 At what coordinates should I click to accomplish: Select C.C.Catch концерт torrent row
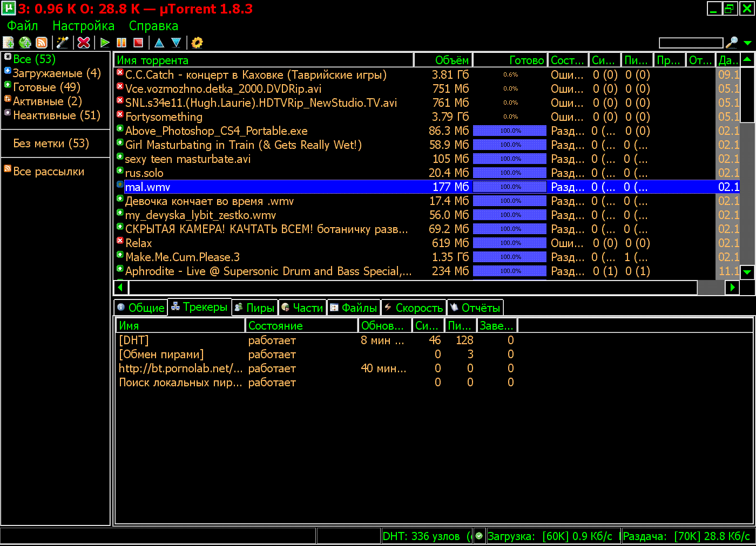(427, 75)
